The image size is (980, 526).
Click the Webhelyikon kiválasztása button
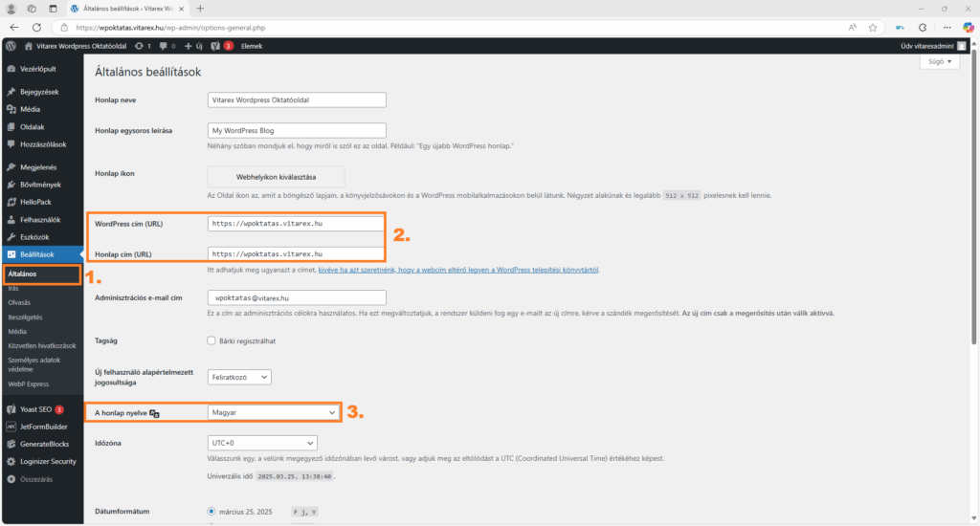(x=276, y=177)
